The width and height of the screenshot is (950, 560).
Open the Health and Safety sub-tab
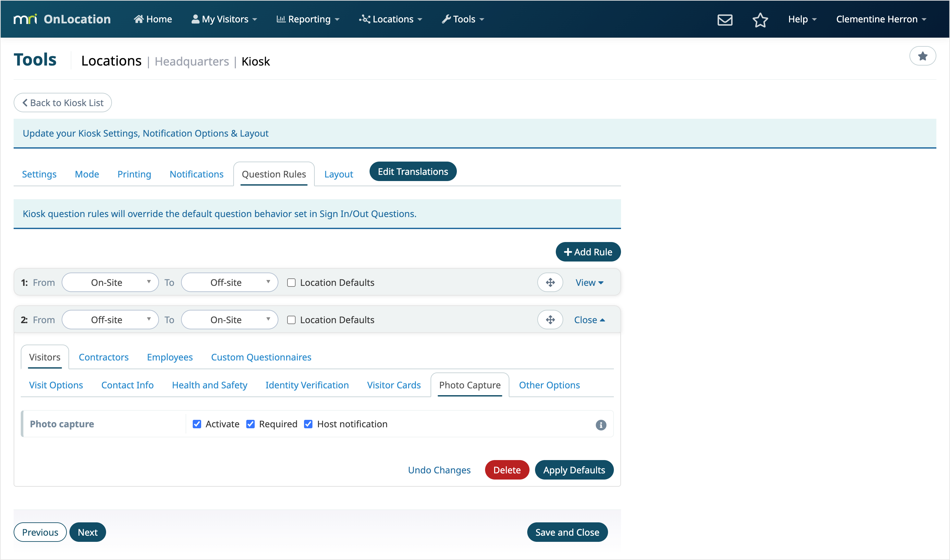pos(209,385)
